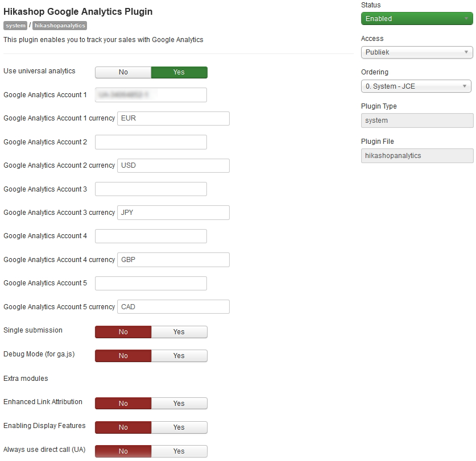The width and height of the screenshot is (476, 461).
Task: Click the Plugin File field showing hikashopanalytics
Action: 417,156
